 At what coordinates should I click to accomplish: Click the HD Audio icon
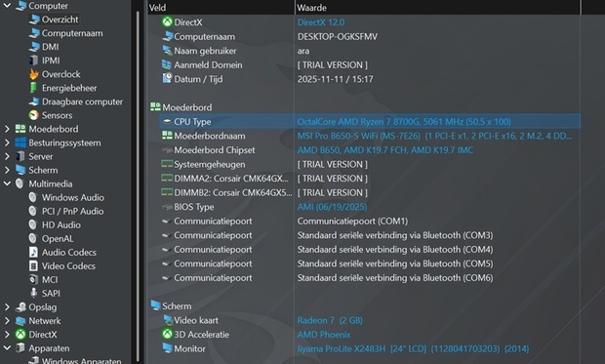(33, 224)
